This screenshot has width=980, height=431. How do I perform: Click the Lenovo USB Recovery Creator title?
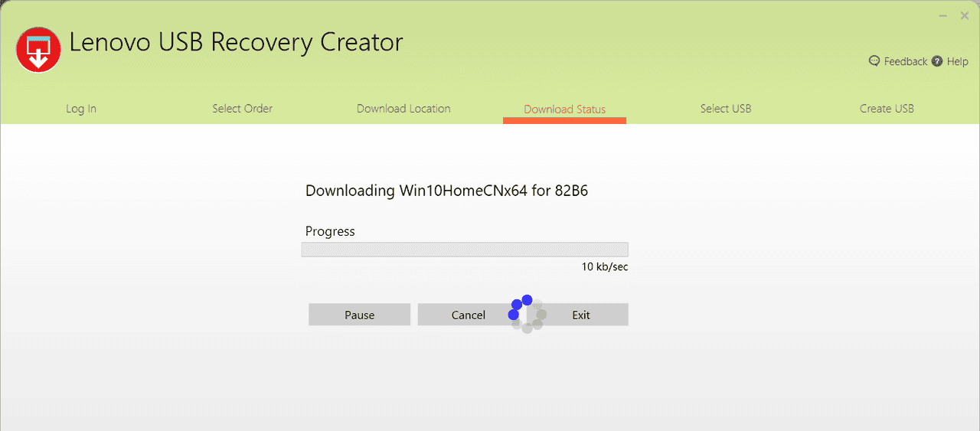click(x=236, y=42)
